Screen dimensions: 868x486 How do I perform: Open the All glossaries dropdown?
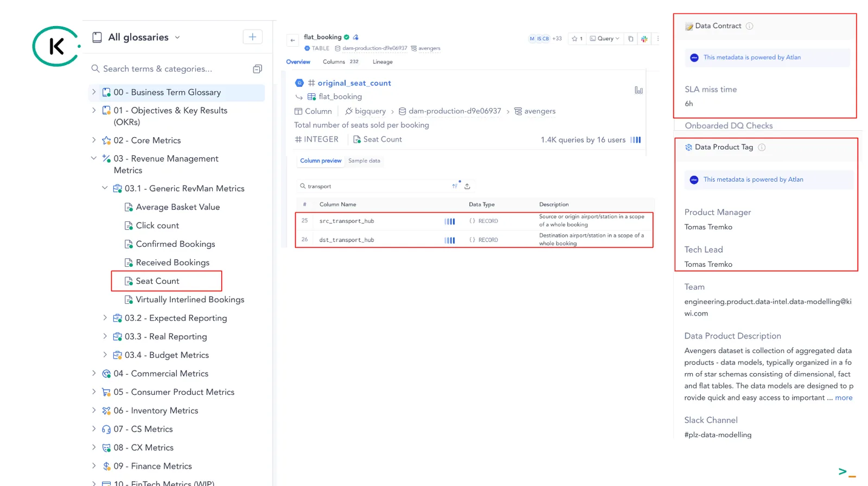pyautogui.click(x=177, y=37)
